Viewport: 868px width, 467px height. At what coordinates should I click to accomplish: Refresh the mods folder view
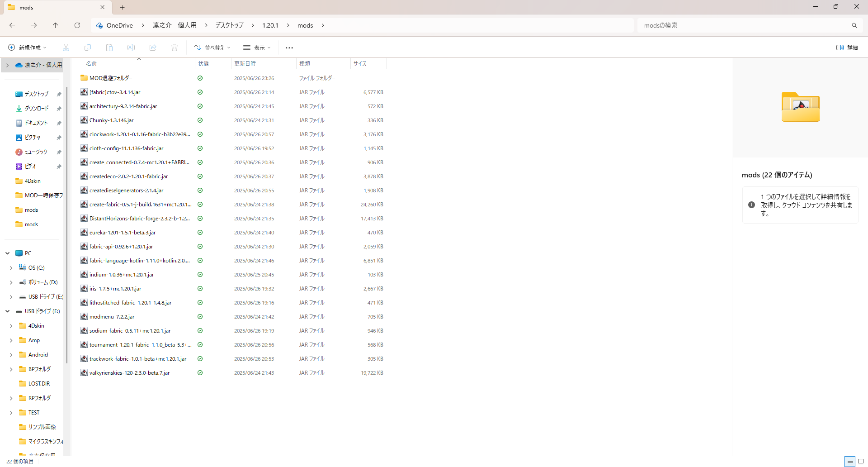pyautogui.click(x=77, y=25)
